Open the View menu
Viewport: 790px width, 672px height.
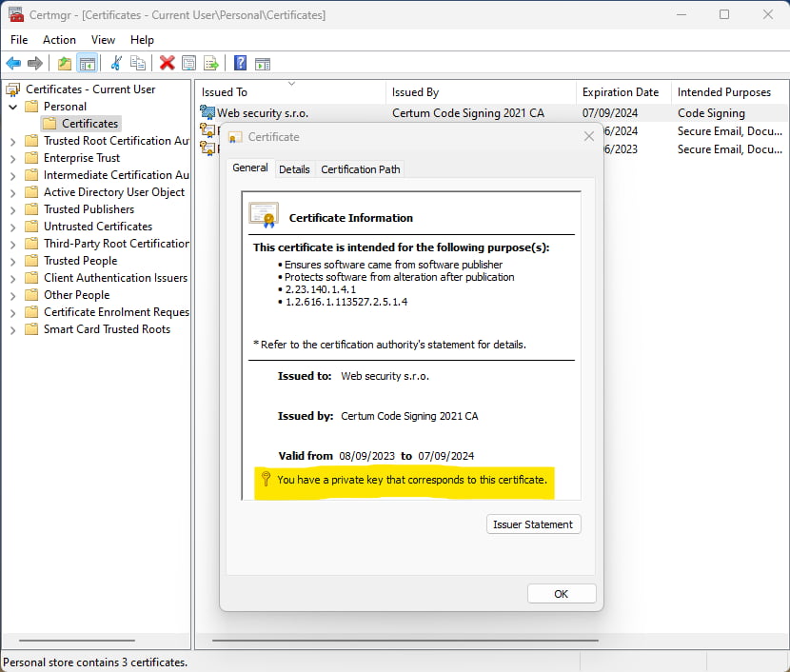103,40
